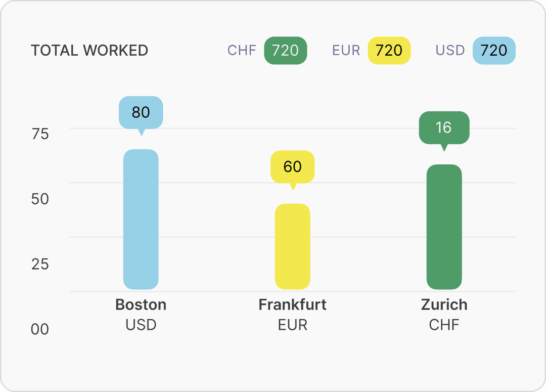Viewport: 546px width, 392px height.
Task: Click the Frankfurt city label
Action: point(292,304)
